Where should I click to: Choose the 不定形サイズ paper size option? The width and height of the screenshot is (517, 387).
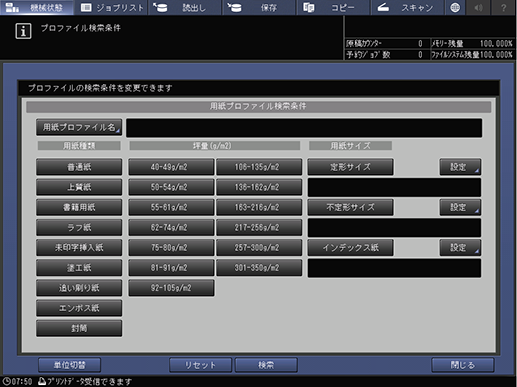pyautogui.click(x=350, y=207)
